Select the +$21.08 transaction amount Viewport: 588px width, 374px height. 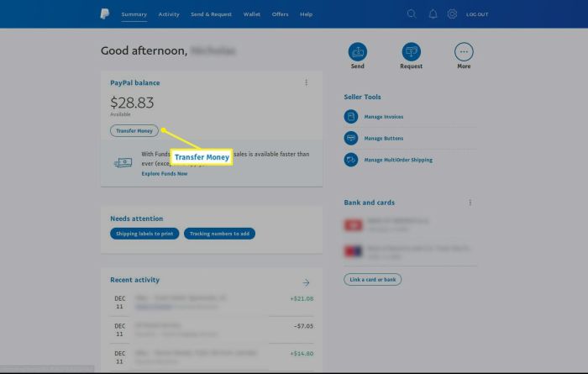point(302,298)
